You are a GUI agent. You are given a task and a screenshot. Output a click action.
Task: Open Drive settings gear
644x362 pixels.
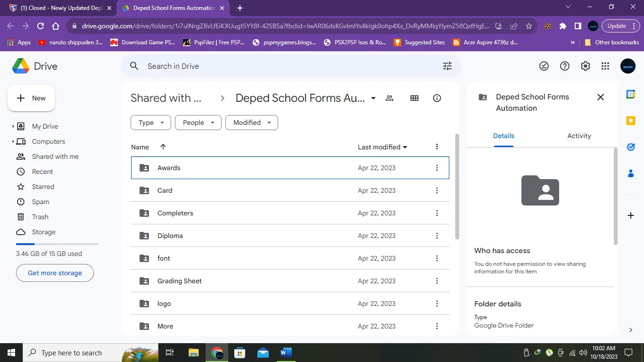586,66
